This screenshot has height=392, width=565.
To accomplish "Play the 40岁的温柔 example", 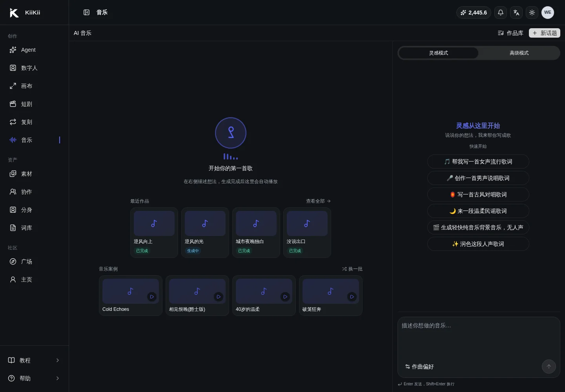I will click(285, 297).
